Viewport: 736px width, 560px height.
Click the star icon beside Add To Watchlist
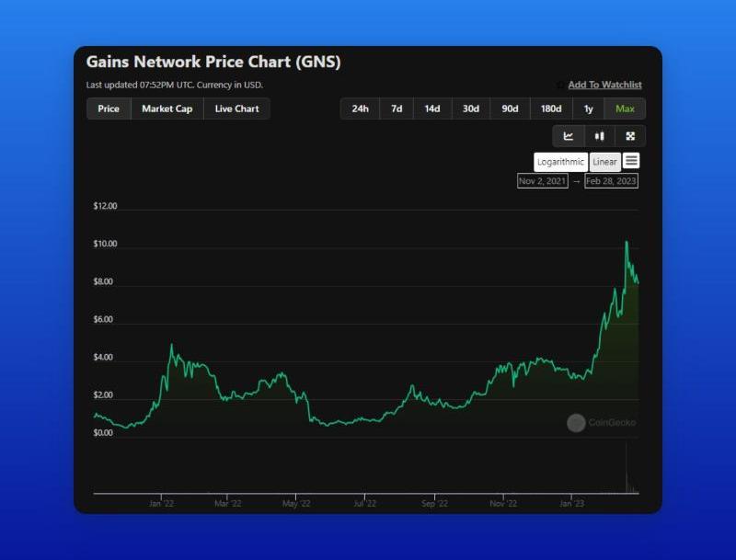pyautogui.click(x=560, y=86)
